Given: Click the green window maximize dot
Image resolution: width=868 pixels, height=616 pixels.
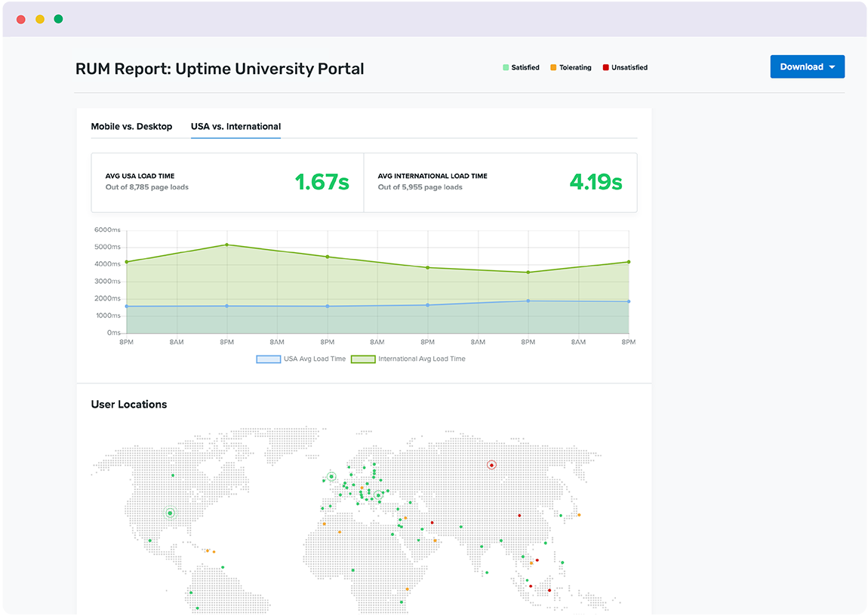Looking at the screenshot, I should pos(58,20).
